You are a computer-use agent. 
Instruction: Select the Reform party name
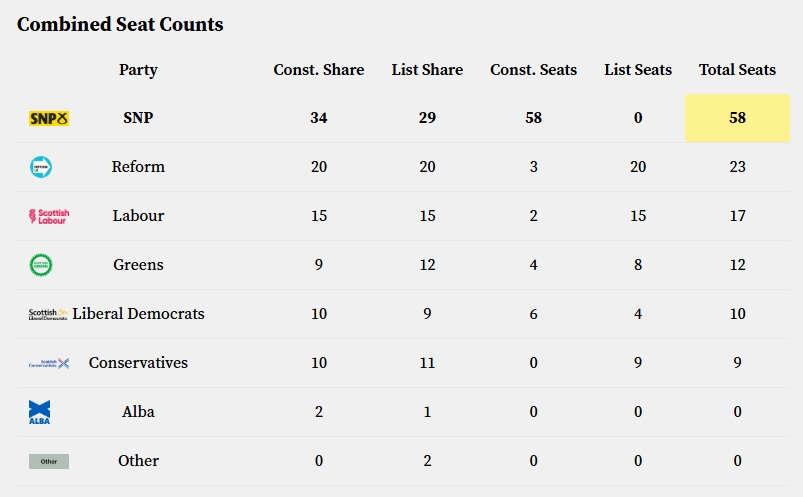pos(138,167)
